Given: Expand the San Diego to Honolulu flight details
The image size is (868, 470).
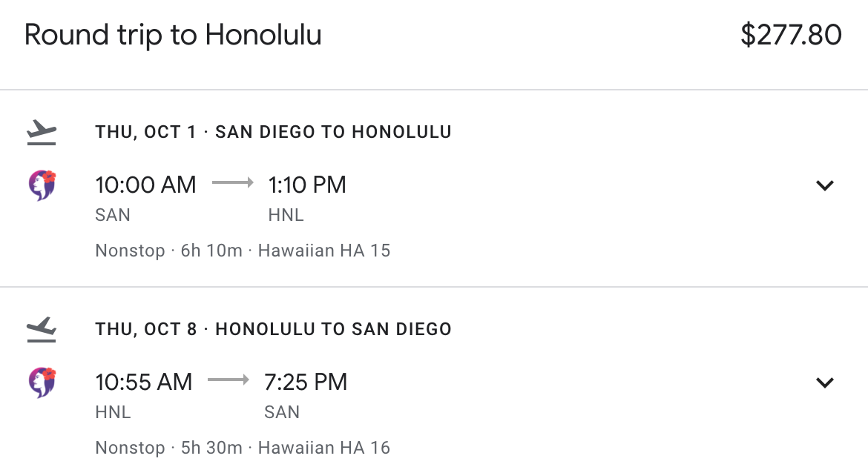Looking at the screenshot, I should [x=825, y=186].
